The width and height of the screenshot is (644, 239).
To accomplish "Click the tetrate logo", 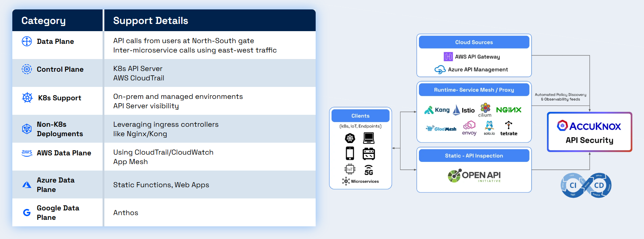I will [509, 129].
